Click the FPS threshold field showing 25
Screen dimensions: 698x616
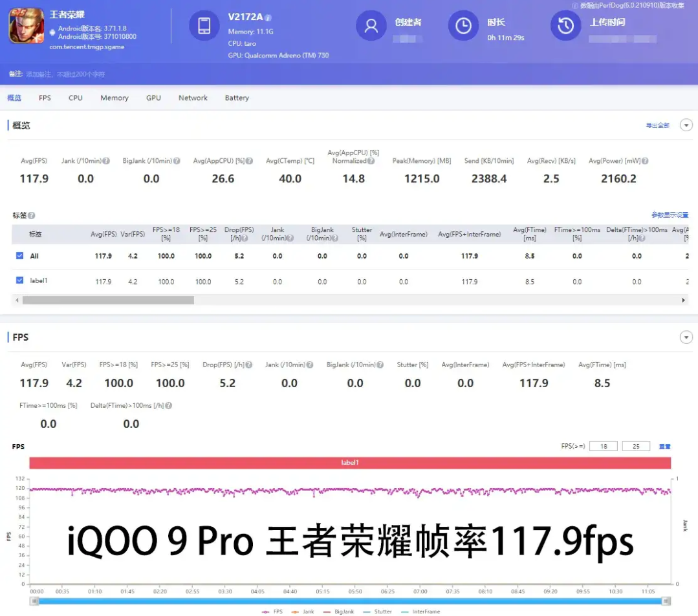(636, 446)
